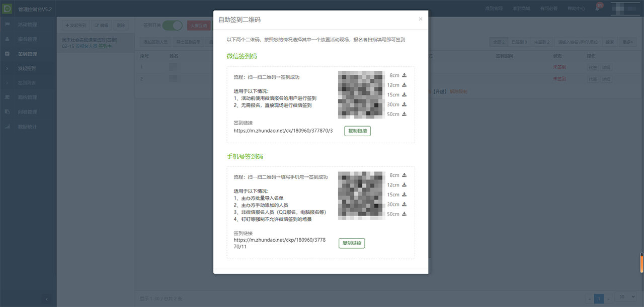Toggle the 签到开关 switch
The width and height of the screenshot is (644, 307).
(173, 25)
